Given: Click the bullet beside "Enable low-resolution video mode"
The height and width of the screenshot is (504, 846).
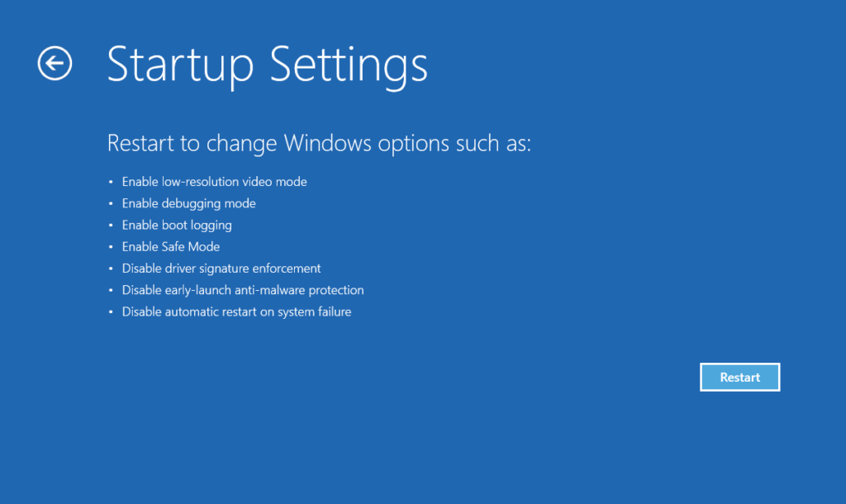Looking at the screenshot, I should [x=111, y=182].
